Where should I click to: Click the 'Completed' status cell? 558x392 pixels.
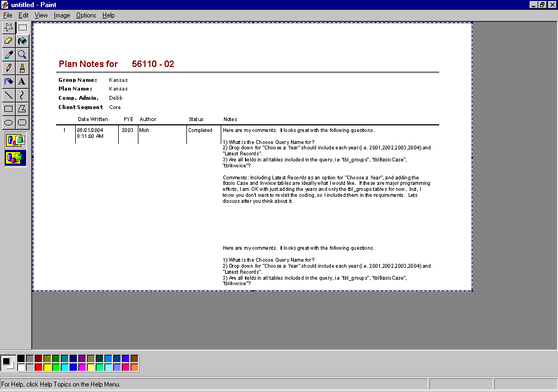tap(200, 130)
